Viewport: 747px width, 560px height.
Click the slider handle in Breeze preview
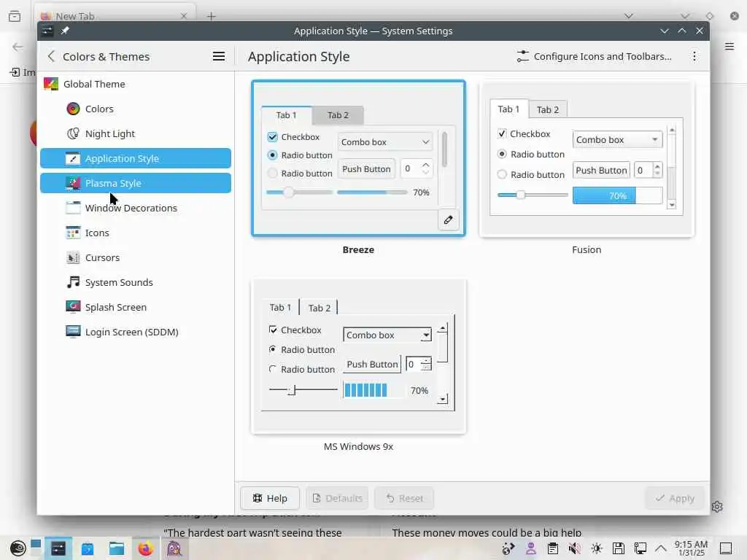(x=288, y=192)
